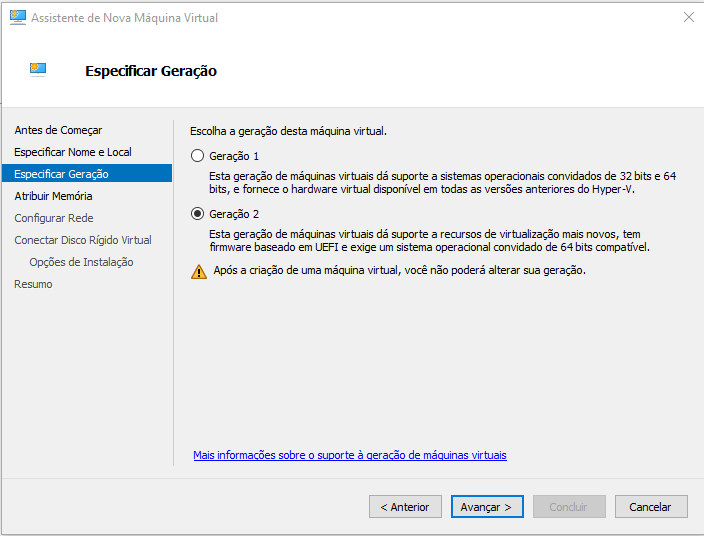Viewport: 704px width, 536px height.
Task: Open Opções de Instalação step
Action: (x=81, y=262)
